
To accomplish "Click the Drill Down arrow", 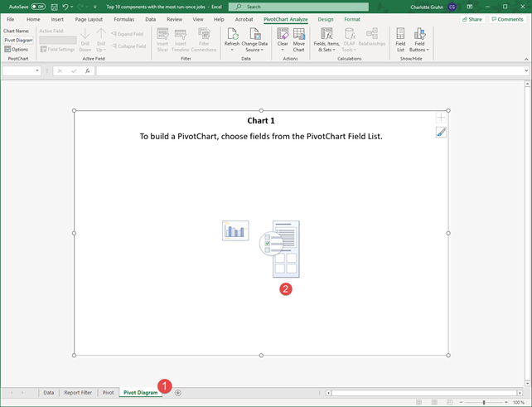I will [85, 34].
